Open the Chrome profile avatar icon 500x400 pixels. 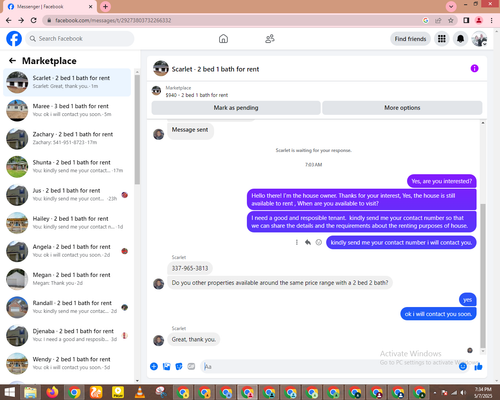point(479,20)
